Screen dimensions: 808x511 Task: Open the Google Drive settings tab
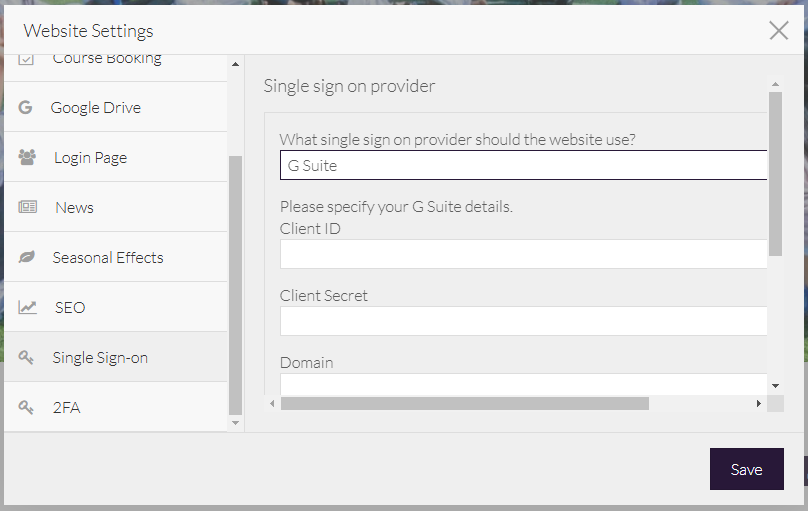pyautogui.click(x=96, y=107)
